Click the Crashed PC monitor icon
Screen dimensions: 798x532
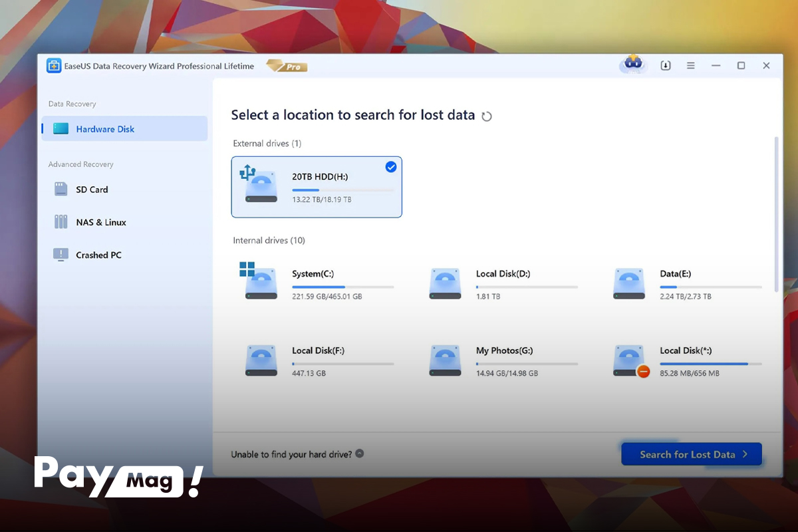pos(61,255)
